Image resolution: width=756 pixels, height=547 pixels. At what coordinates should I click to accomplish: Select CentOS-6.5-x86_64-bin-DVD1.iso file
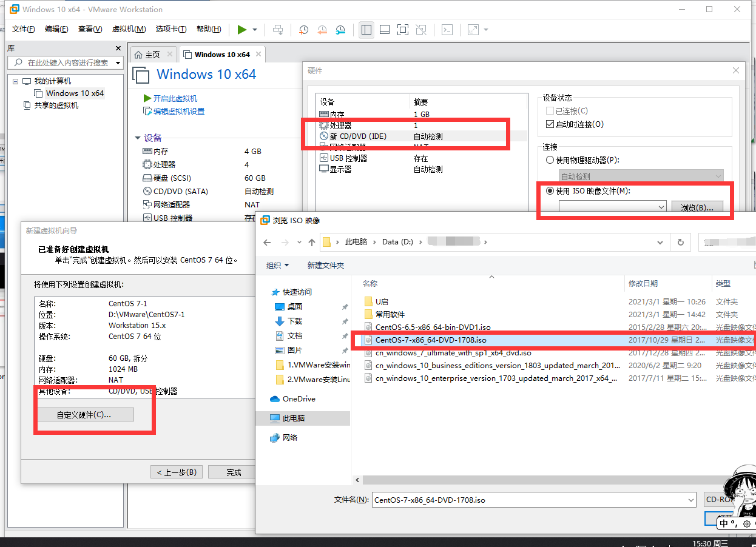433,327
